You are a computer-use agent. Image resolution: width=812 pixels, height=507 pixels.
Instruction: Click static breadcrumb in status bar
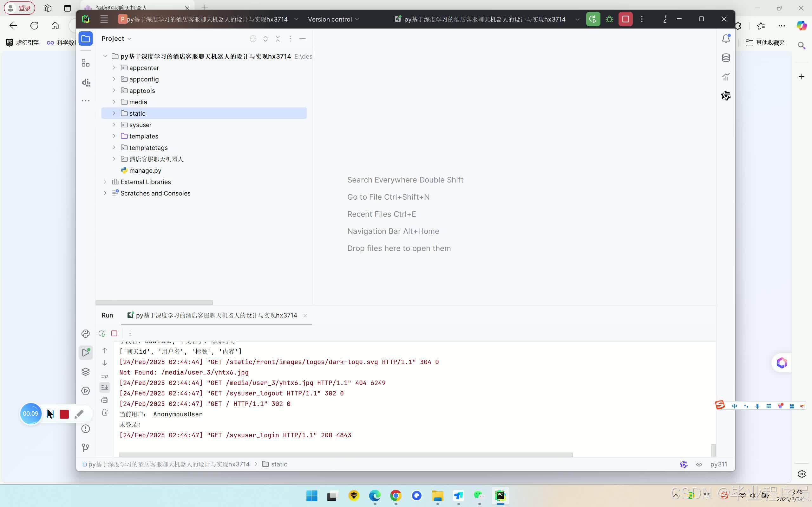click(278, 464)
